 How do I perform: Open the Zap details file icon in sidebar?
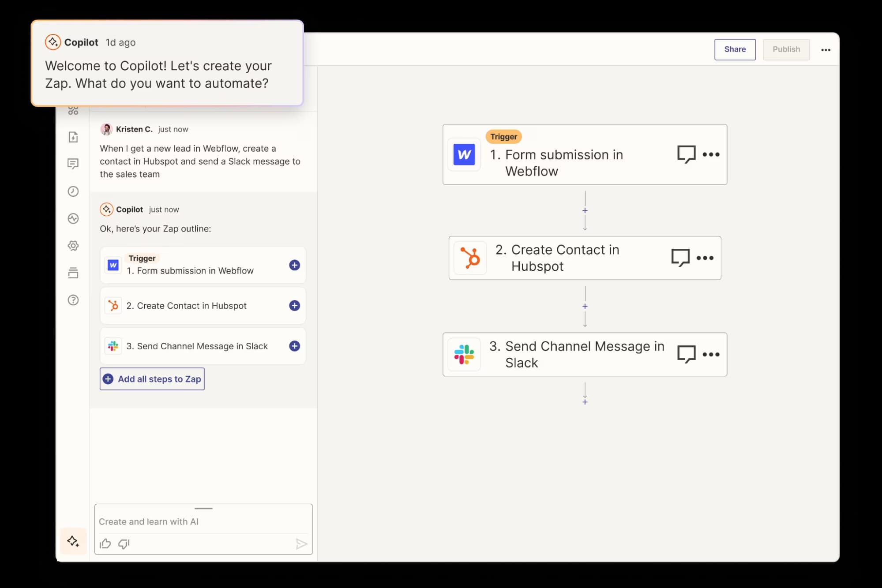click(73, 137)
